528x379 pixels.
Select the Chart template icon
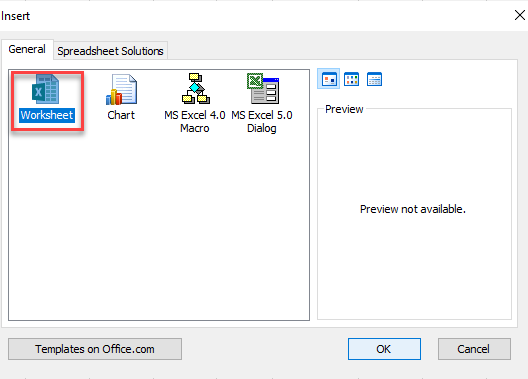coord(121,90)
